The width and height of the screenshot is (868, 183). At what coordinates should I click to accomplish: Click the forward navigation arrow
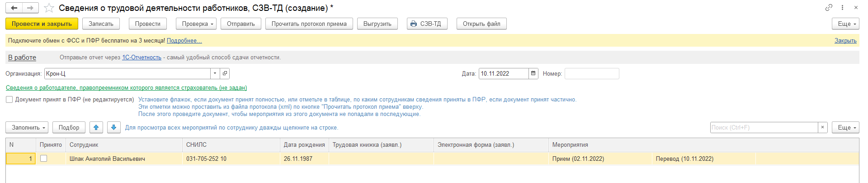pyautogui.click(x=30, y=8)
